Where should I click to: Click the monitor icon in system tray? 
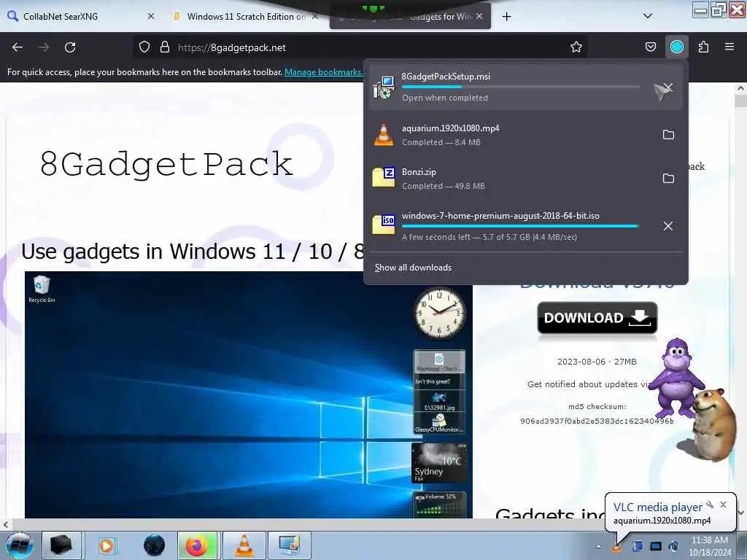tap(656, 546)
